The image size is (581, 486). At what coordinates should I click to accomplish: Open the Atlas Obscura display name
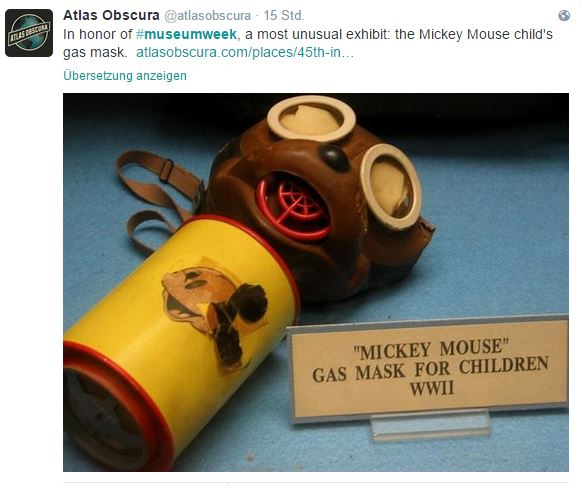coord(111,15)
